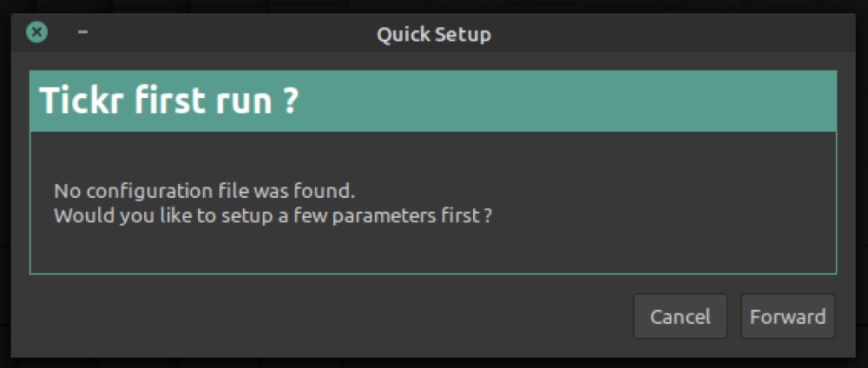868x368 pixels.
Task: Click title bar gap between minimize and title
Action: (226, 35)
